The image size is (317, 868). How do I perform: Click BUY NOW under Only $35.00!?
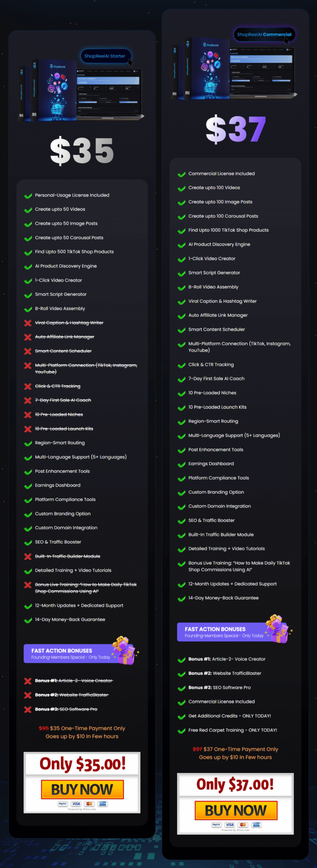(x=82, y=789)
